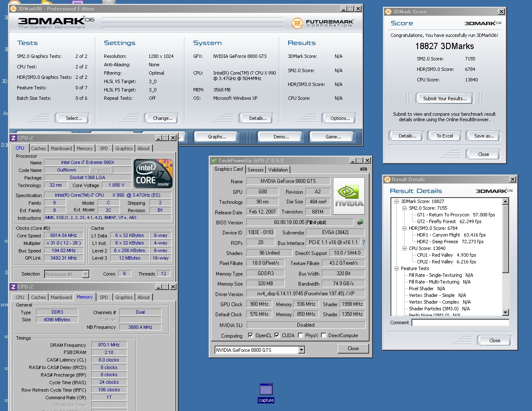Screen dimensions: 532x411
Task: Open the Processor #1 selection dropdown
Action: click(x=85, y=274)
